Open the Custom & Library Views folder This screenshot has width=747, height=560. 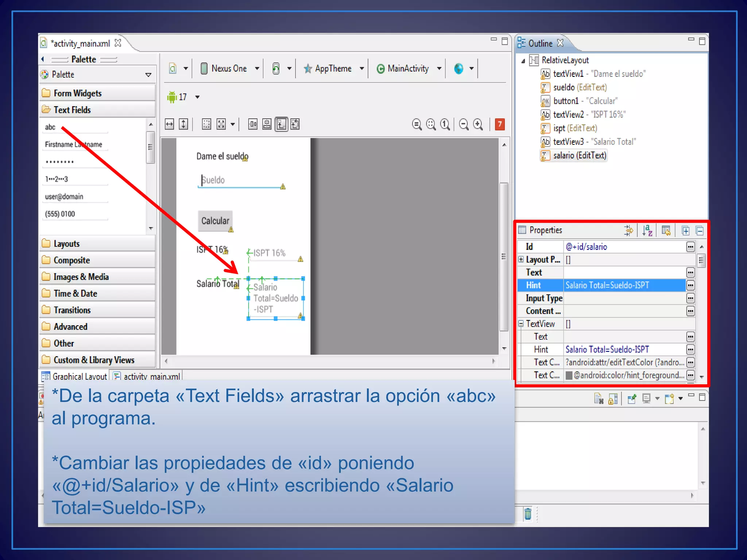(x=97, y=359)
